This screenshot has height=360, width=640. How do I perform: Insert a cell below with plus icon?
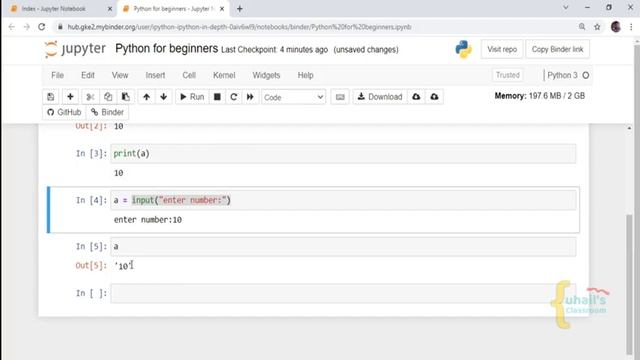(70, 97)
